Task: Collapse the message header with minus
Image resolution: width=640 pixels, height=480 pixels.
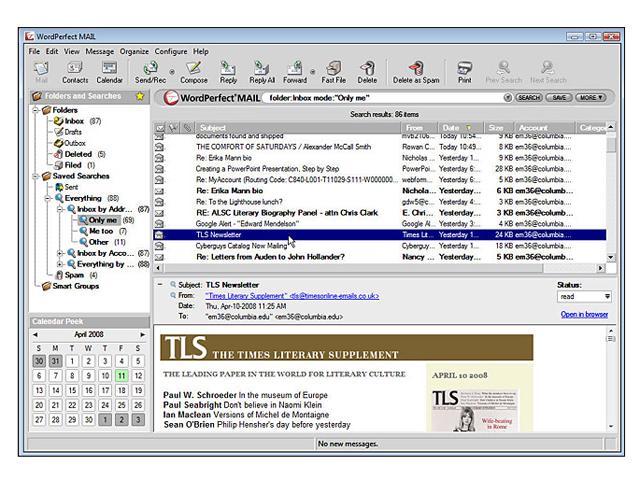Action: [x=160, y=284]
